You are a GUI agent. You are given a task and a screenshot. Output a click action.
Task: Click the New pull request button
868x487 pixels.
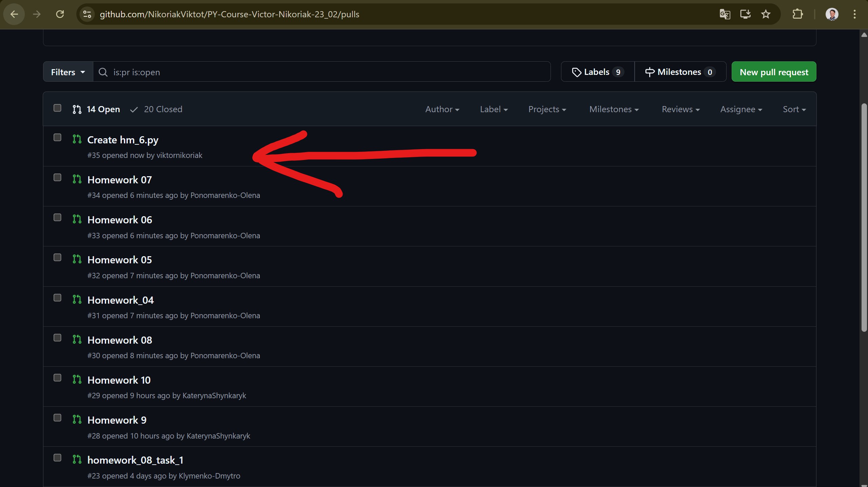[774, 72]
